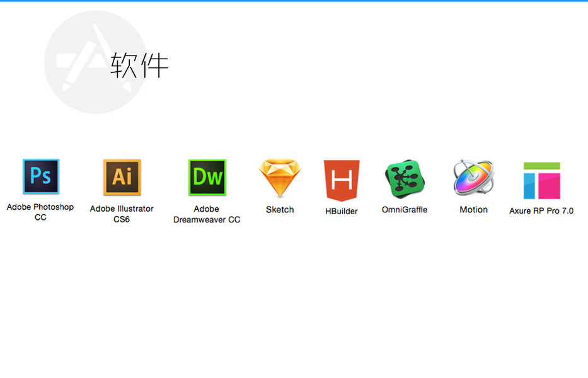
Task: Launch the Motion app icon
Action: point(474,177)
